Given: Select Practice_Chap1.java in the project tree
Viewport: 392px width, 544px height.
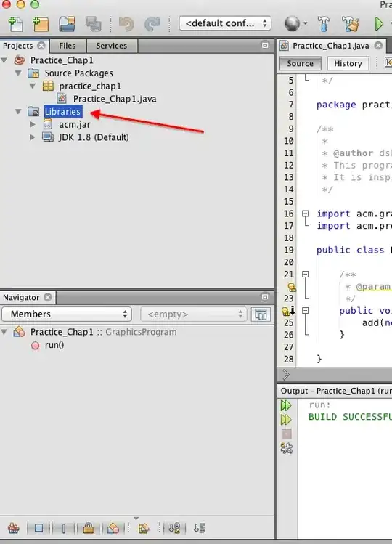Looking at the screenshot, I should [x=115, y=99].
